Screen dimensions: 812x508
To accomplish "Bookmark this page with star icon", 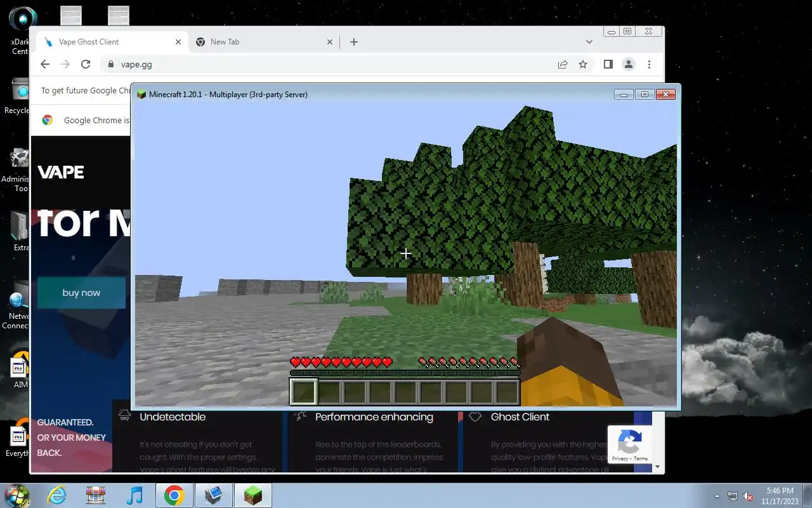I will click(583, 64).
